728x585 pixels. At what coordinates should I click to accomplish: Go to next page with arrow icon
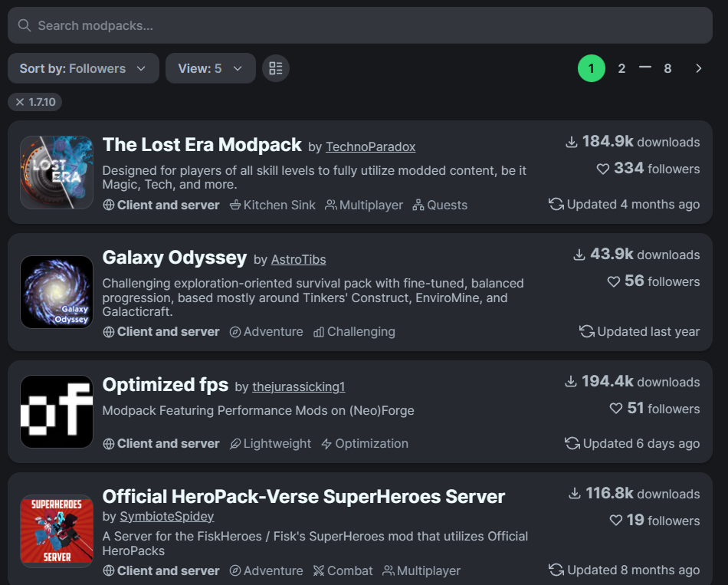tap(698, 69)
